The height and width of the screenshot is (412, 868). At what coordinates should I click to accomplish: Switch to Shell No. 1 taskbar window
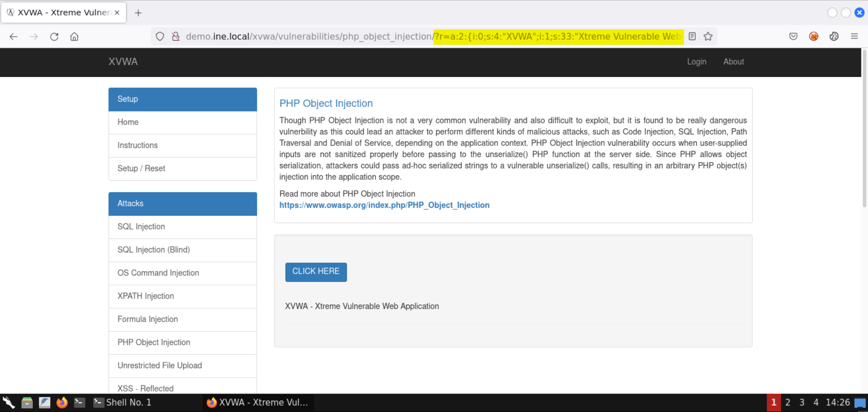[x=123, y=402]
